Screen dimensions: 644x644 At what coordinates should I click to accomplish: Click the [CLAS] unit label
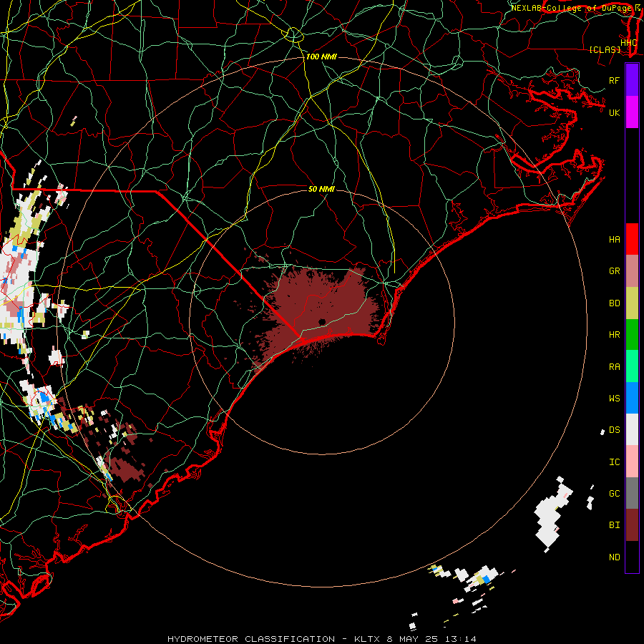coord(605,49)
